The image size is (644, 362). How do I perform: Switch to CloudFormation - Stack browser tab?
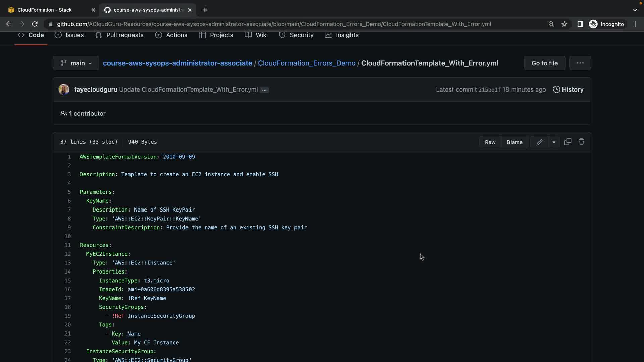[x=45, y=10]
